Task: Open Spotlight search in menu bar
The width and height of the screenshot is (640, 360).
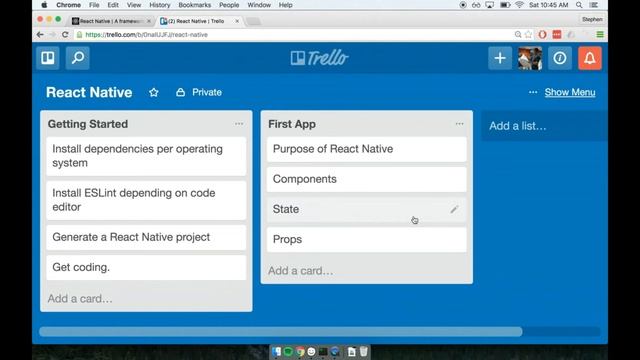Action: [x=579, y=5]
